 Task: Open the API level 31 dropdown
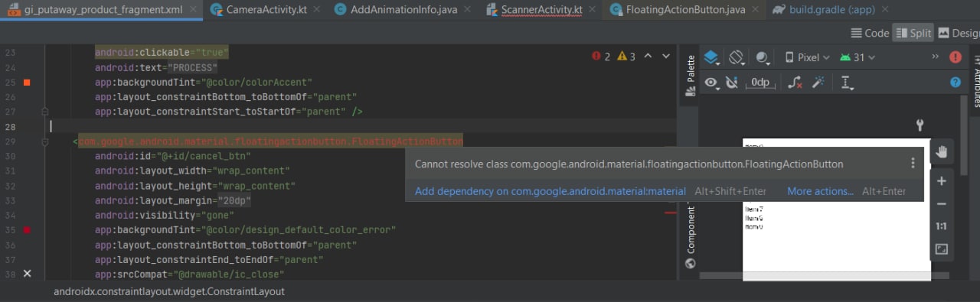point(857,57)
